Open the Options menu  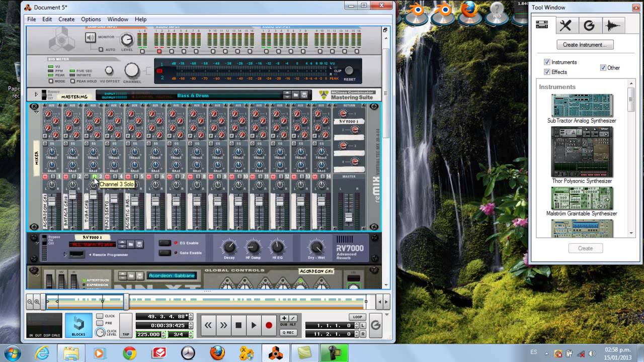91,19
